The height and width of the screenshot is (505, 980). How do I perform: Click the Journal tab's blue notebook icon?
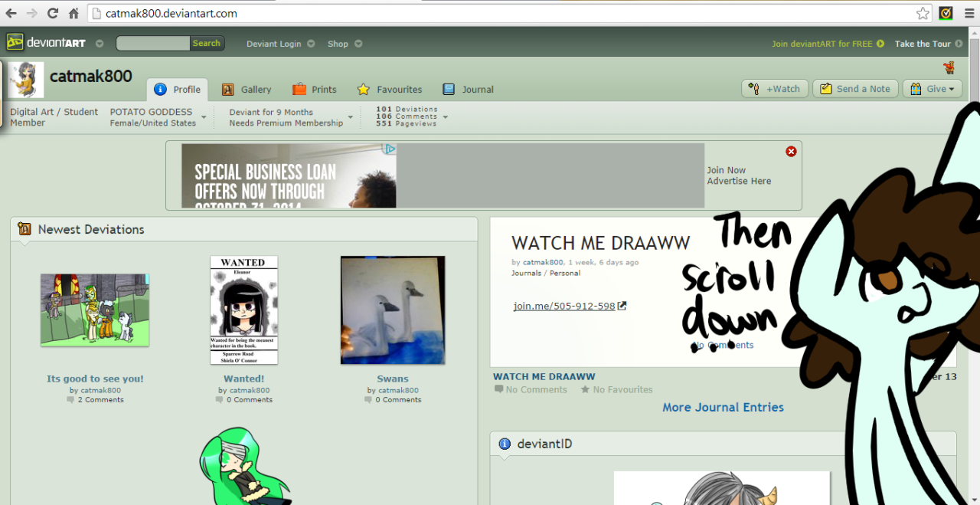click(449, 90)
